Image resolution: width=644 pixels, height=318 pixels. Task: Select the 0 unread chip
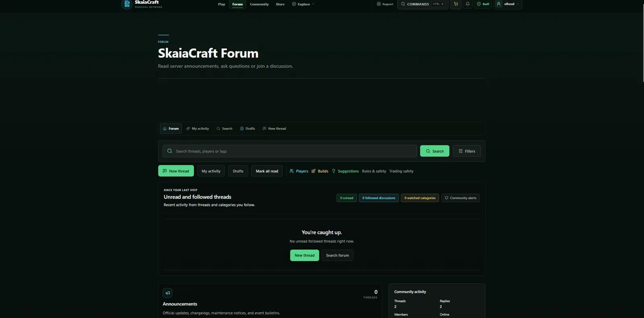click(347, 198)
